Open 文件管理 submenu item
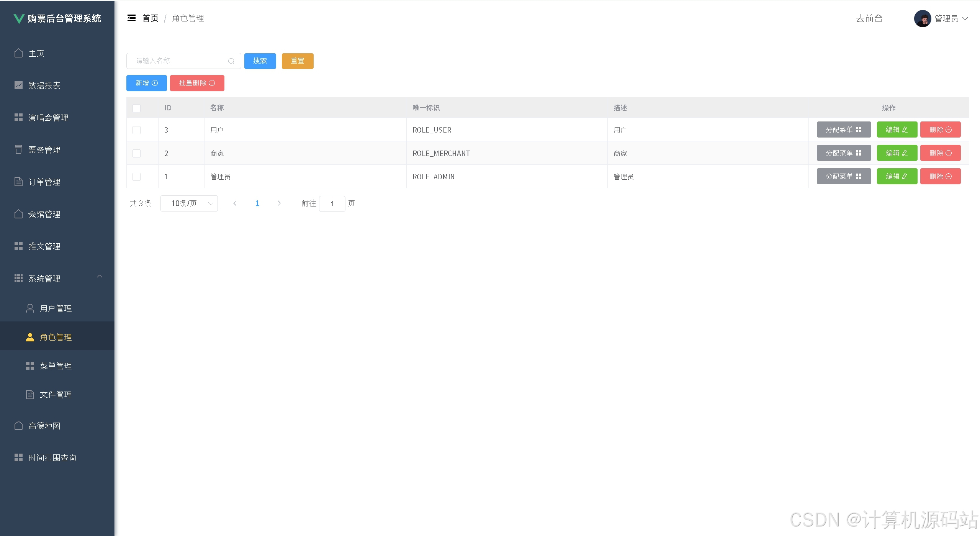Screen dimensions: 980x536 pyautogui.click(x=57, y=395)
